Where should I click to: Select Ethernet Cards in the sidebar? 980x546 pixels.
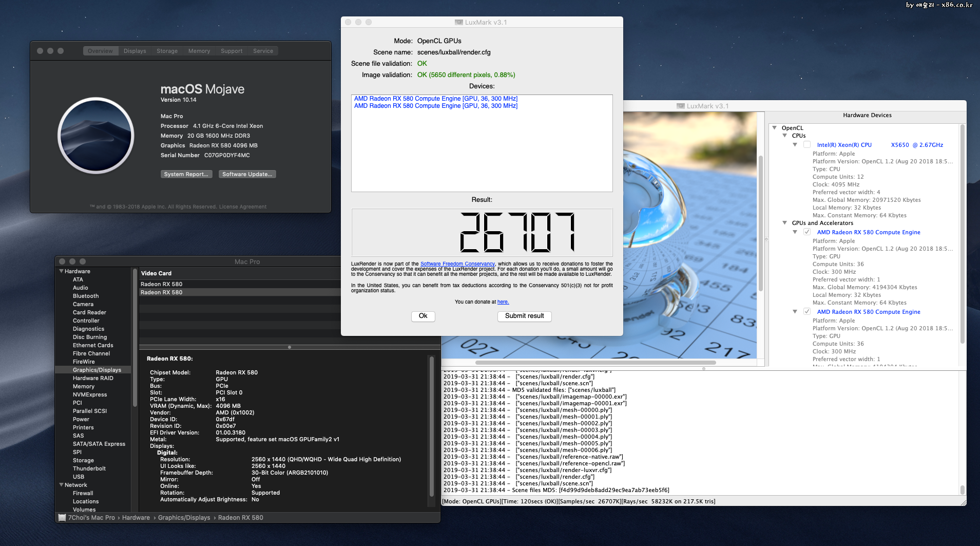(x=93, y=345)
